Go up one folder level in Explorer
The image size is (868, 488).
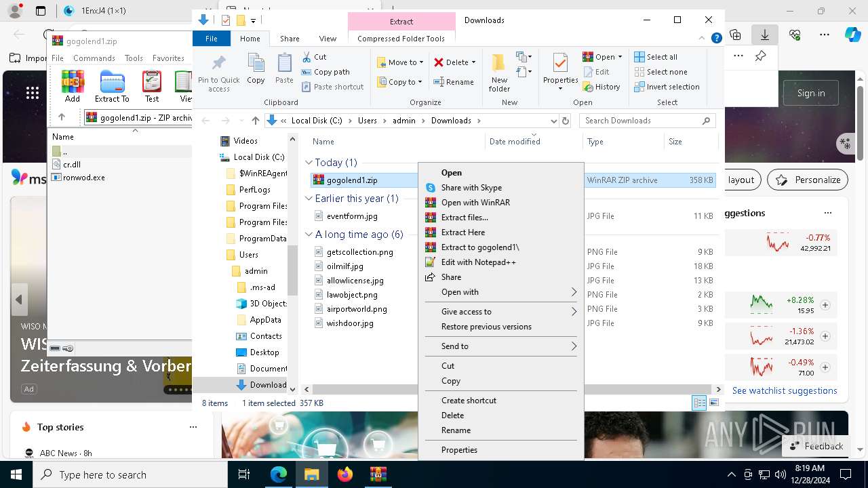255,121
